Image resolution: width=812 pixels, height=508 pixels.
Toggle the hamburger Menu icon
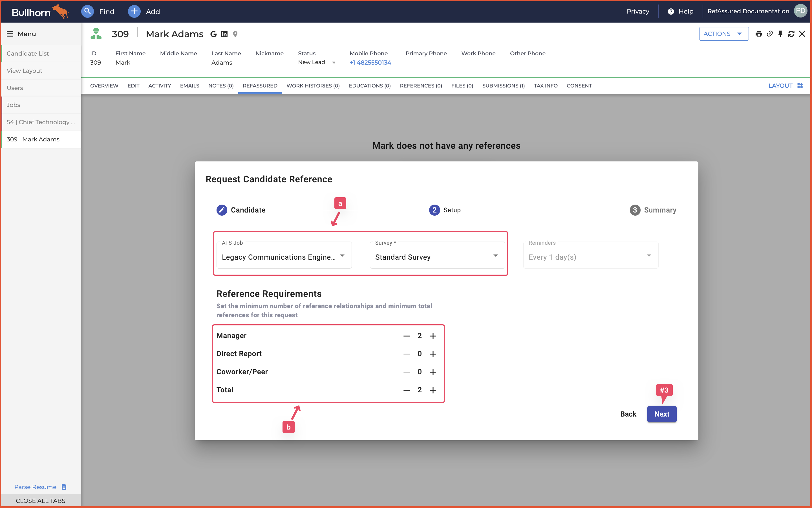(x=10, y=34)
